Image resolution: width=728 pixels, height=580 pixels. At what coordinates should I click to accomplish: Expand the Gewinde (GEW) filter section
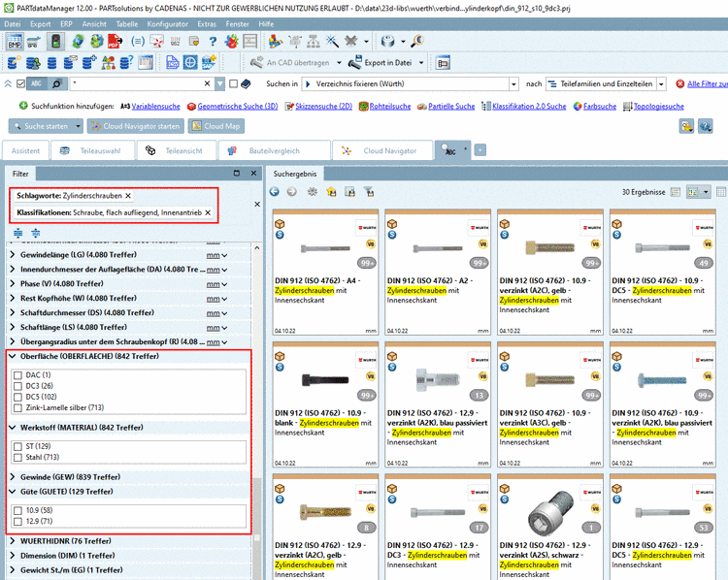(x=13, y=476)
